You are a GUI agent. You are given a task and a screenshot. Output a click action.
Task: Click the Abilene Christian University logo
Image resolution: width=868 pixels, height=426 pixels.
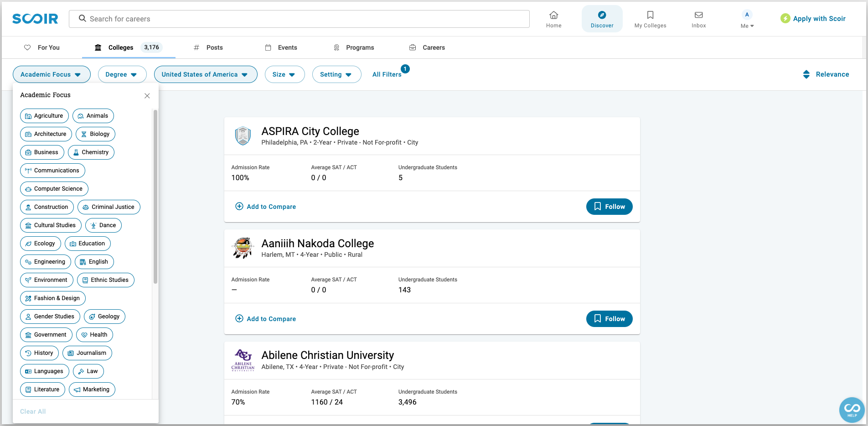pyautogui.click(x=243, y=360)
